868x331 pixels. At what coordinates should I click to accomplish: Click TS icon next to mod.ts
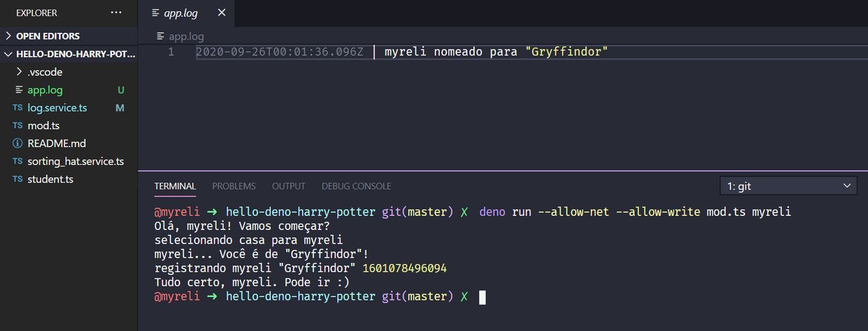tap(17, 126)
